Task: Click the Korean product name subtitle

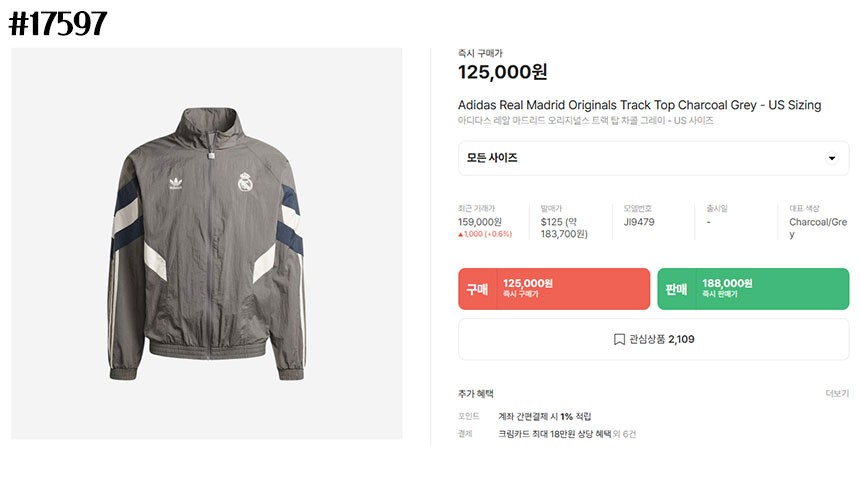Action: [586, 121]
